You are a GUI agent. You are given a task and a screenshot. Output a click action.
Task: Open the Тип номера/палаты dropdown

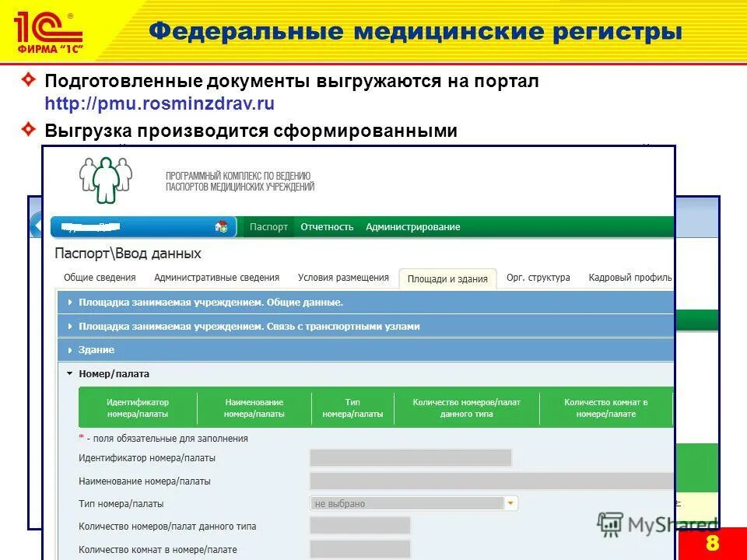510,503
